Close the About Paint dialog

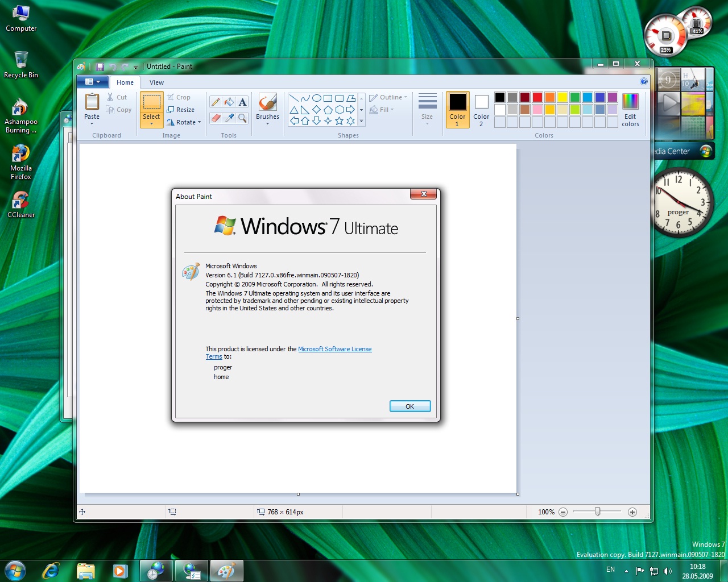click(x=424, y=194)
